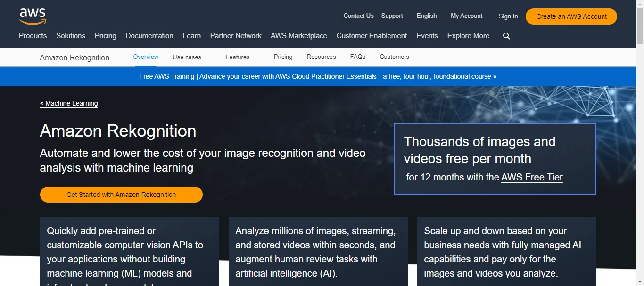
Task: Switch to the FAQs tab
Action: [358, 57]
